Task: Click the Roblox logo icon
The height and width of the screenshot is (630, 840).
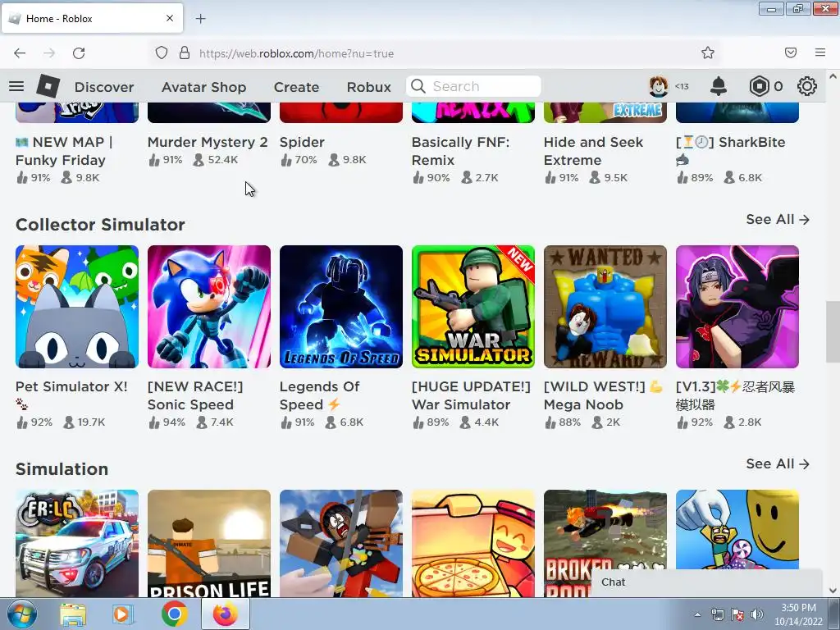Action: (x=48, y=86)
